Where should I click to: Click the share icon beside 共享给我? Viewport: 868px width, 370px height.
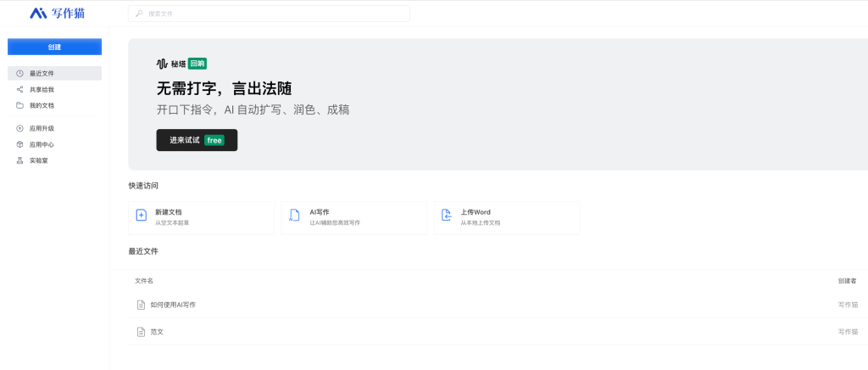(20, 89)
